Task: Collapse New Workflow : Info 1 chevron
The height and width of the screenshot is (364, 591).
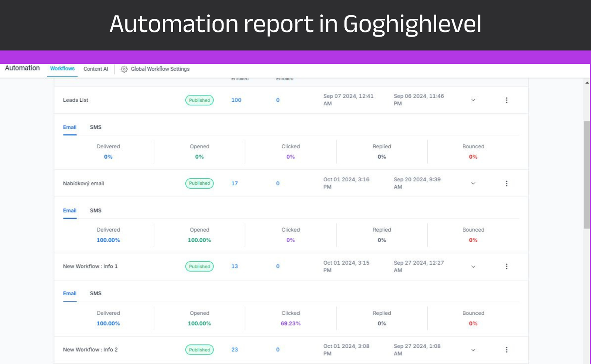Action: click(x=473, y=267)
